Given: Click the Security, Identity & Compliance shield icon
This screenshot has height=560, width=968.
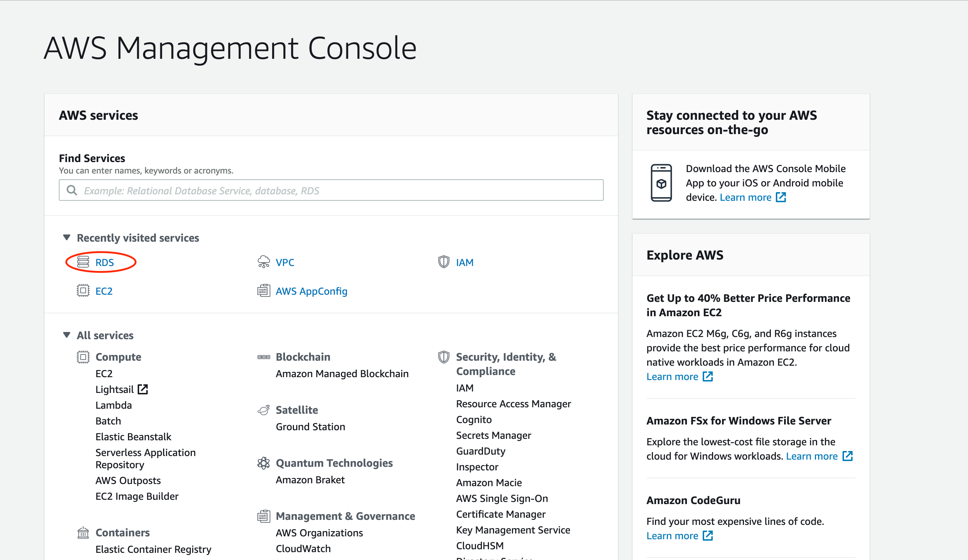Looking at the screenshot, I should tap(444, 357).
